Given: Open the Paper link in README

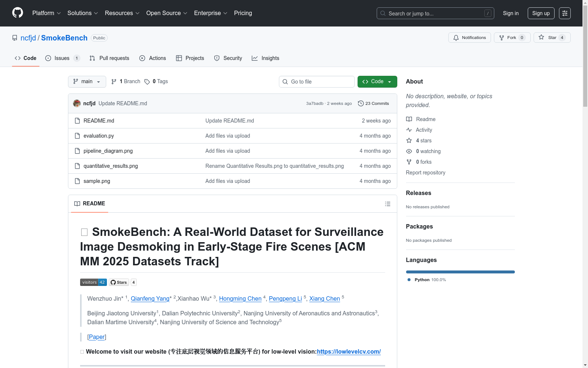Looking at the screenshot, I should click(97, 337).
